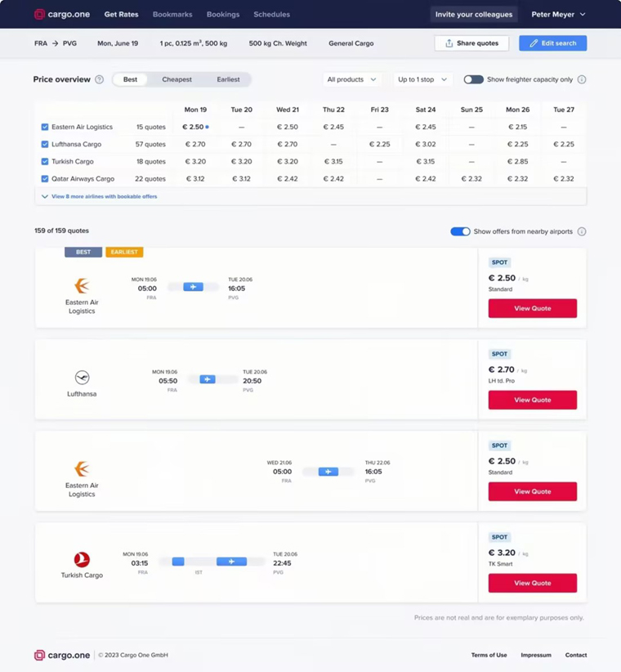View Quote for Turkish Cargo TK Smart
The image size is (621, 672).
(533, 583)
